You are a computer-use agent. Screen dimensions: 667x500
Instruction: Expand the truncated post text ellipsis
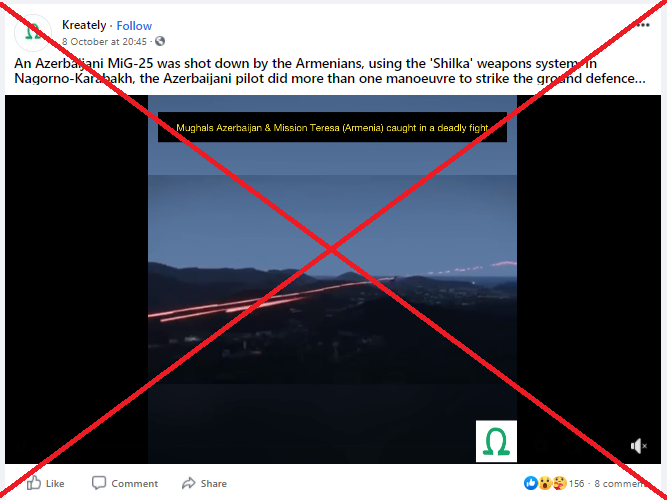(641, 78)
